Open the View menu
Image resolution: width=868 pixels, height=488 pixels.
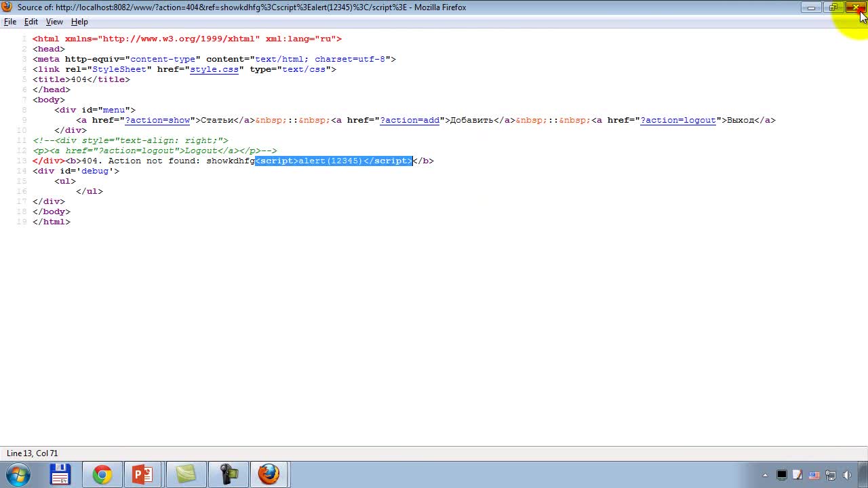(x=54, y=22)
